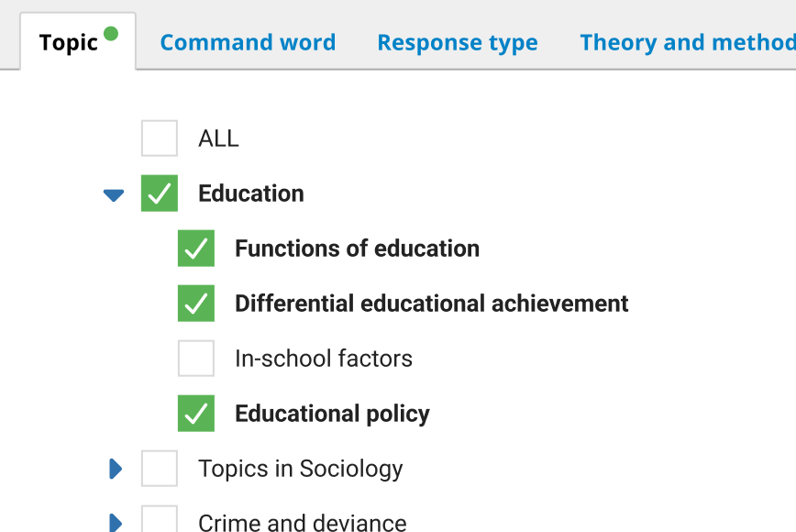Screen dimensions: 796x532
Task: Expand the Crime and deviance section
Action: point(116,523)
